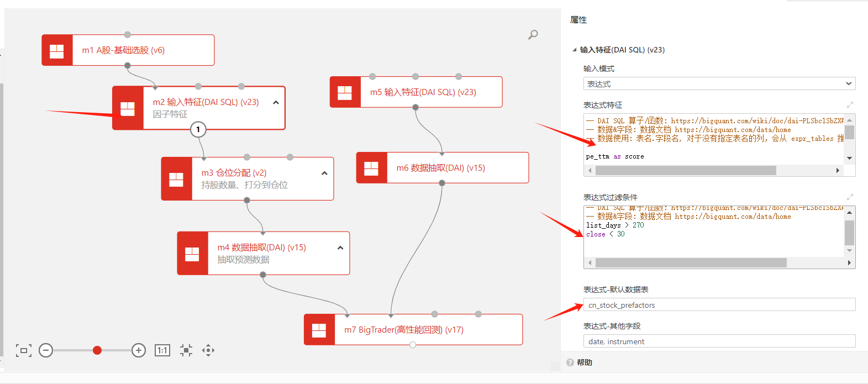The image size is (868, 384).
Task: Collapse the 输入特征(DAI SQL) properties section triangle
Action: pyautogui.click(x=575, y=50)
